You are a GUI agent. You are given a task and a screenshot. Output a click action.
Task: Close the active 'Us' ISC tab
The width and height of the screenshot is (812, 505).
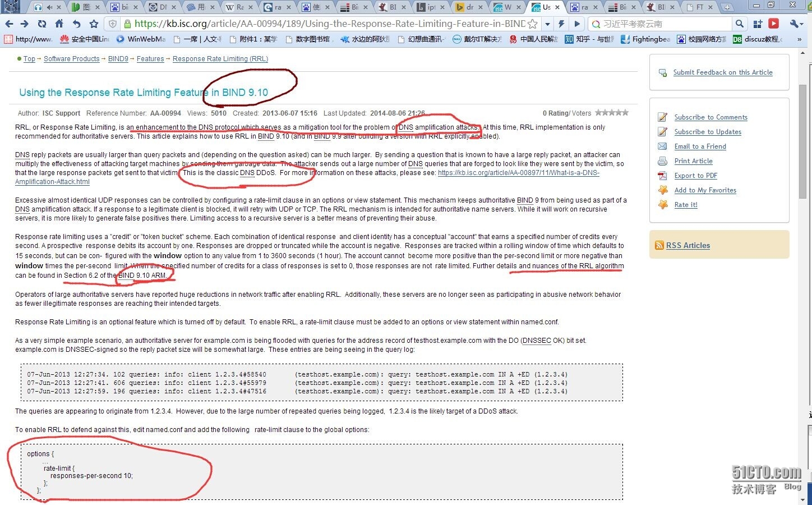pyautogui.click(x=557, y=7)
